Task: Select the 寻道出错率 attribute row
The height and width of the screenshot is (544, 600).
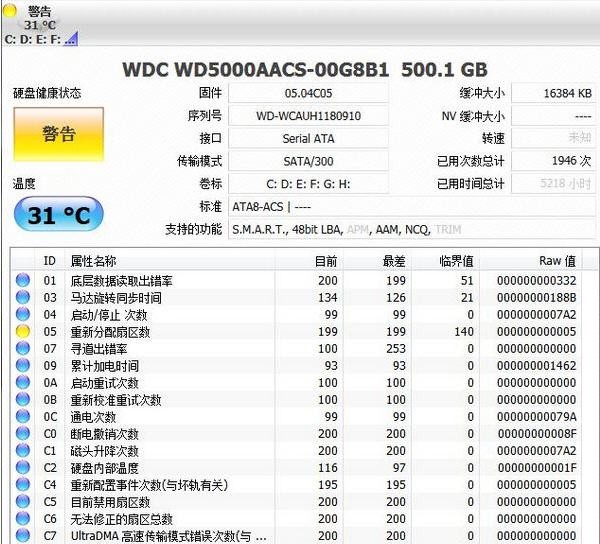Action: [x=297, y=349]
